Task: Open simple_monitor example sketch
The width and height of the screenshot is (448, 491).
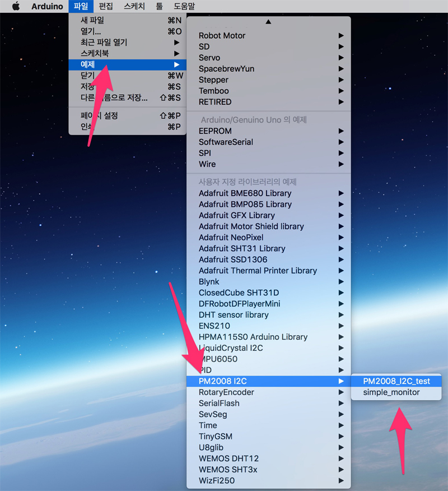Action: click(396, 392)
